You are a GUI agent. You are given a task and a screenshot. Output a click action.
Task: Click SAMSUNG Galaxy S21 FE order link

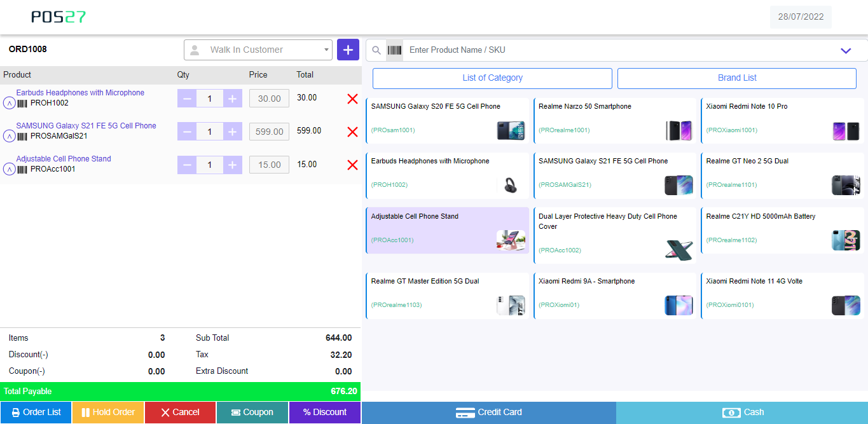click(86, 126)
